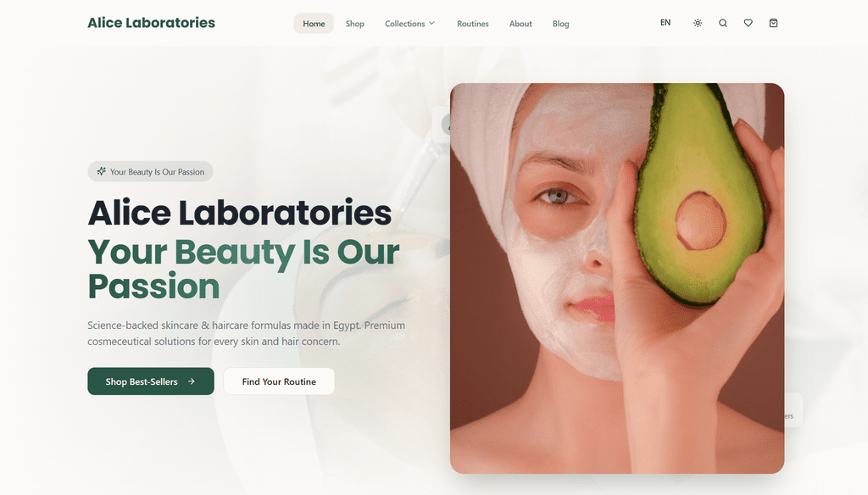
Task: Click the sparkle icon in passion badge
Action: (x=102, y=172)
